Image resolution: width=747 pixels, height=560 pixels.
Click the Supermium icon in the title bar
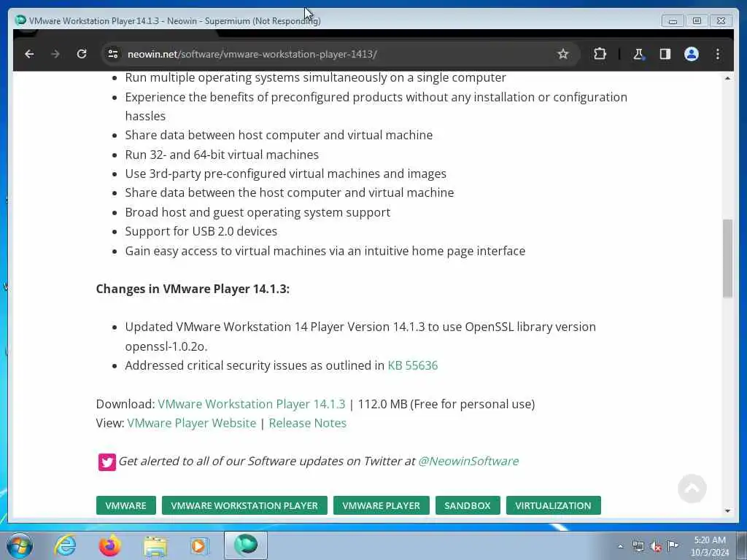(20, 20)
